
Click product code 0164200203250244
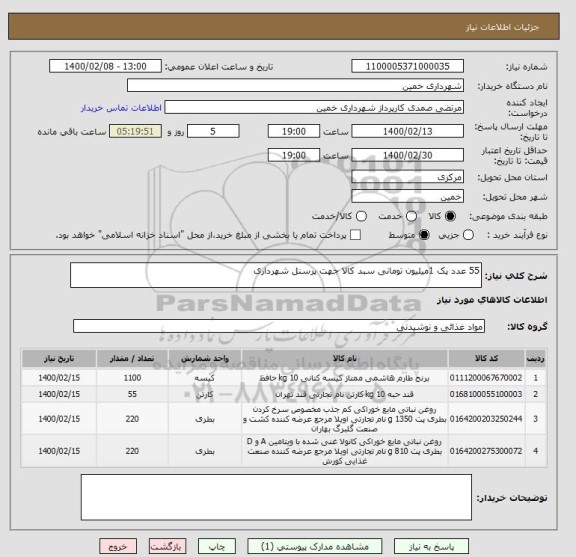point(486,419)
